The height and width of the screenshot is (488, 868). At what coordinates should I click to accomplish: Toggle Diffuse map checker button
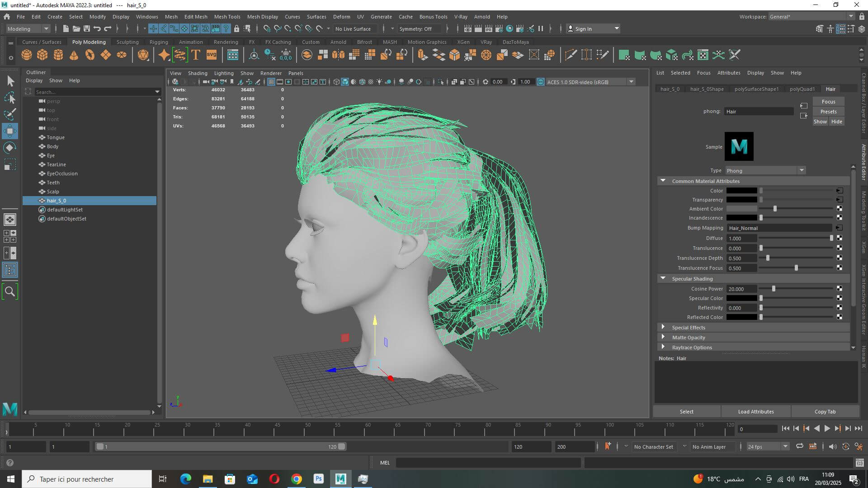pyautogui.click(x=840, y=238)
